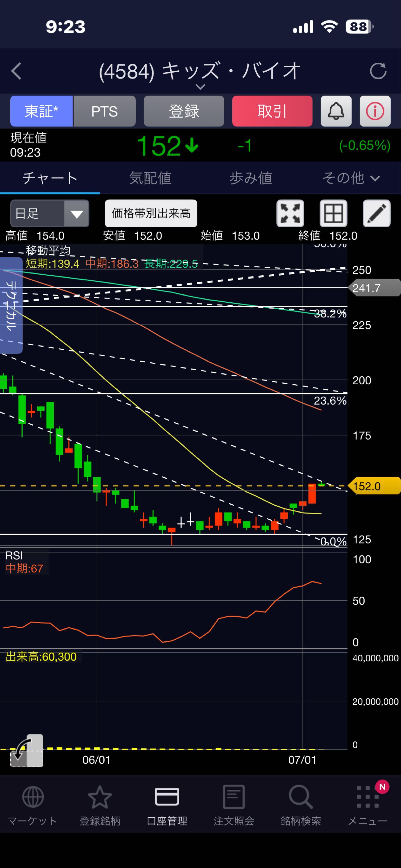Open the テクニカル side panel
The image size is (401, 868).
coord(11,305)
